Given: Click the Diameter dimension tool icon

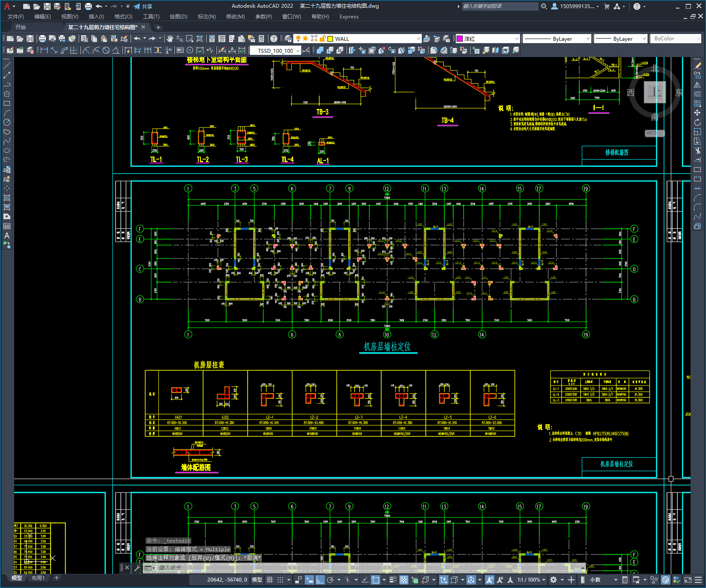Looking at the screenshot, I should (x=106, y=50).
